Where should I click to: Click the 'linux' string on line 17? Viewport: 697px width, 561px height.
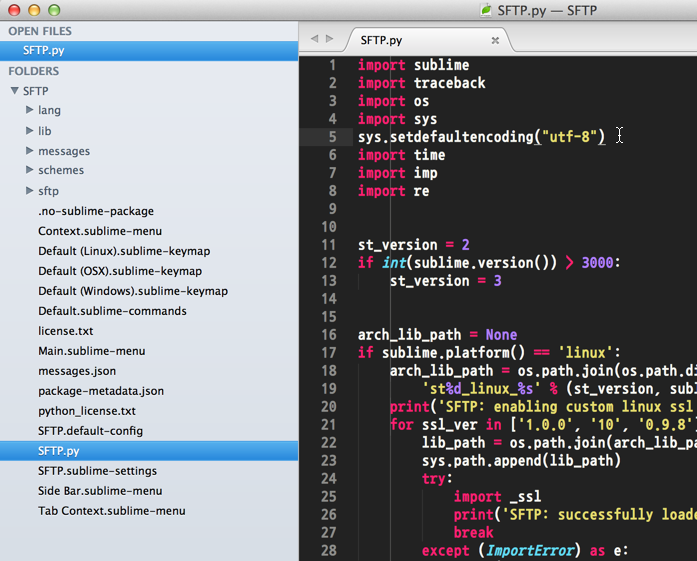(585, 353)
